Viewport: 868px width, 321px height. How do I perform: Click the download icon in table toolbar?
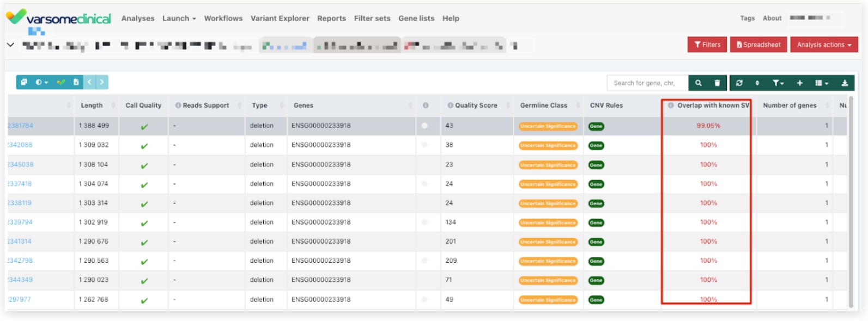pyautogui.click(x=844, y=83)
